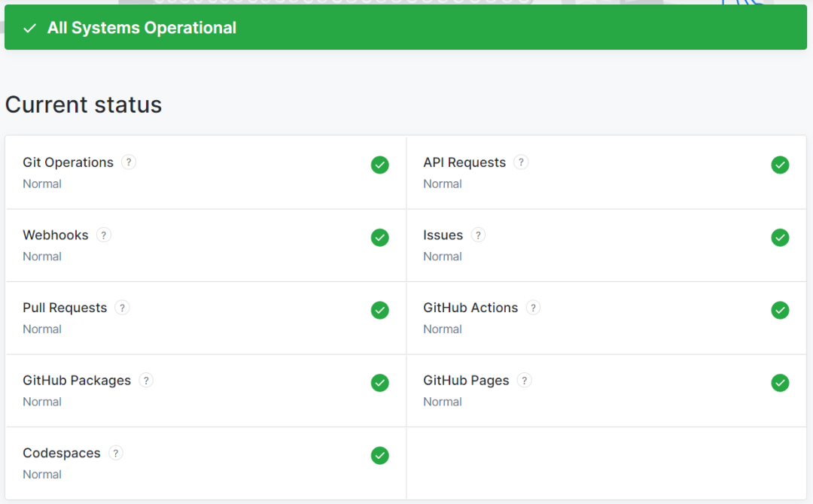The width and height of the screenshot is (813, 504).
Task: Click the Normal status under Webhooks
Action: click(x=42, y=257)
